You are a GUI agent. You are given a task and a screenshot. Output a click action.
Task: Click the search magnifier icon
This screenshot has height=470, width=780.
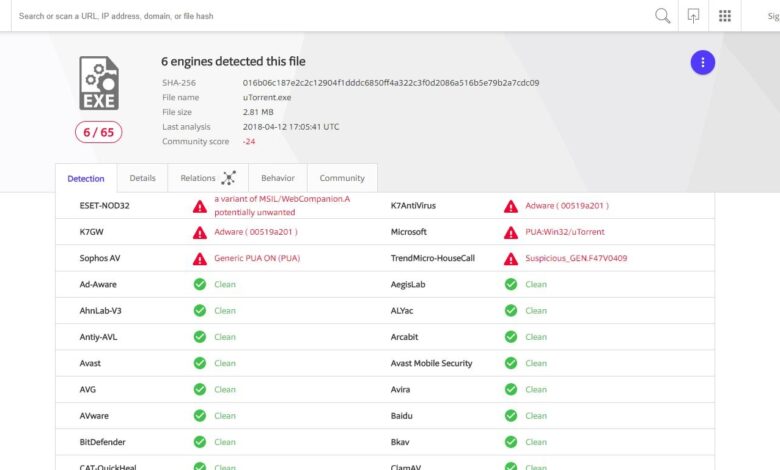click(x=662, y=16)
